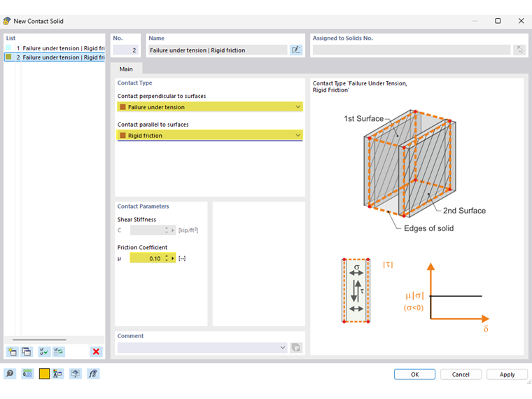Click the view display icon in bottom toolbar
The height and width of the screenshot is (399, 532).
[x=76, y=374]
